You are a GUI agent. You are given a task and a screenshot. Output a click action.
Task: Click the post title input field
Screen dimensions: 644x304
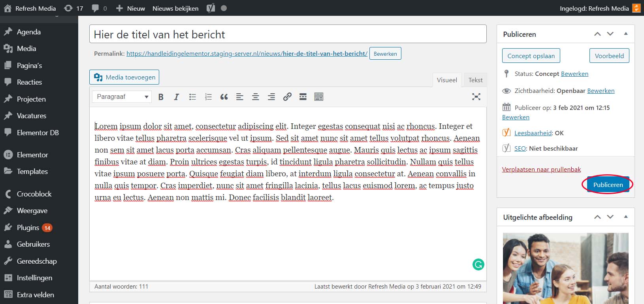click(288, 34)
